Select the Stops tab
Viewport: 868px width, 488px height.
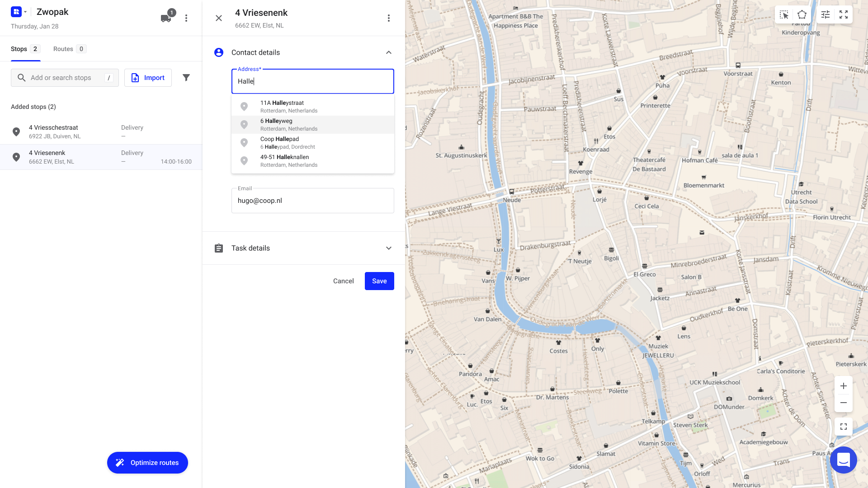click(19, 49)
